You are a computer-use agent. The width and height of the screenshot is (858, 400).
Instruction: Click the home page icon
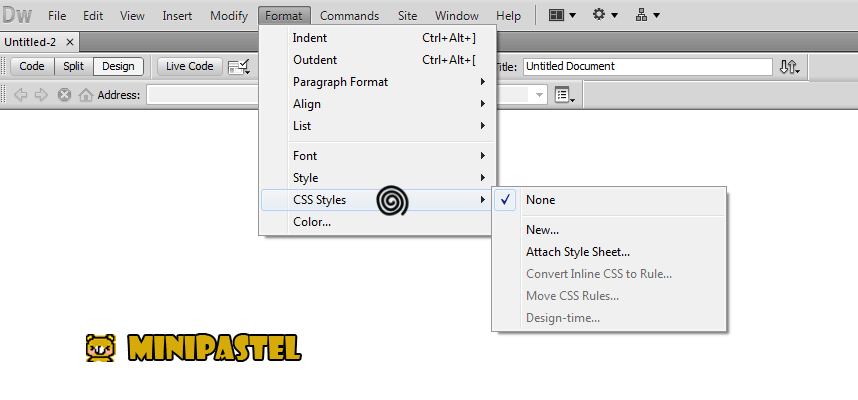tap(86, 95)
